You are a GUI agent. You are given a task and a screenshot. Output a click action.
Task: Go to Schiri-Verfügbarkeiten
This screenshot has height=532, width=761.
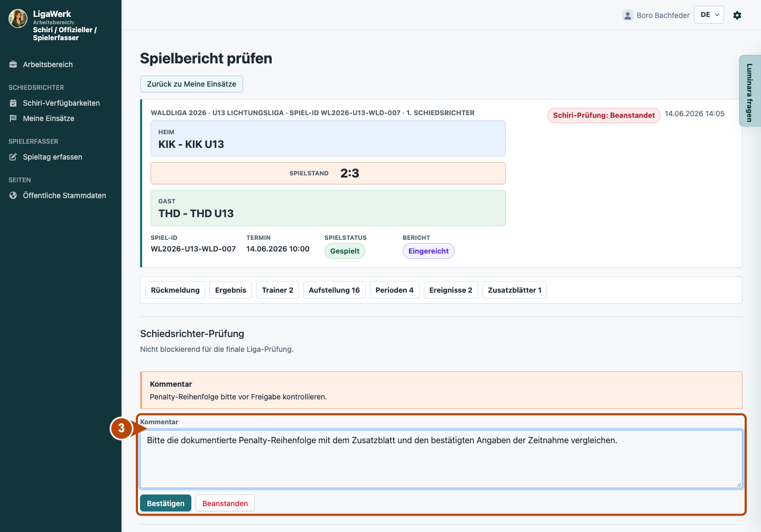point(61,103)
